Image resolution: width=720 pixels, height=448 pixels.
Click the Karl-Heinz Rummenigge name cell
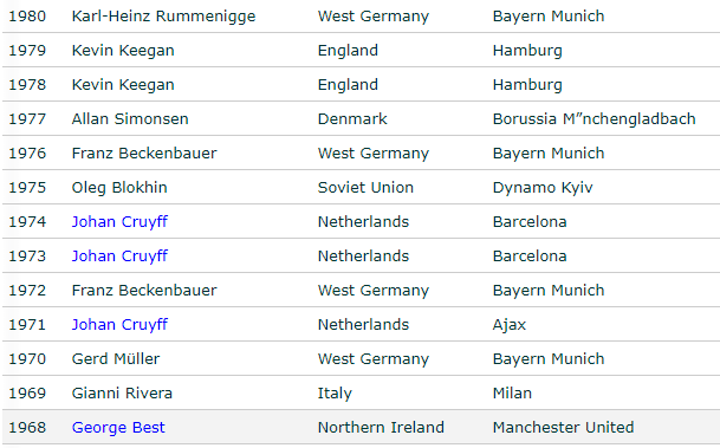[163, 17]
